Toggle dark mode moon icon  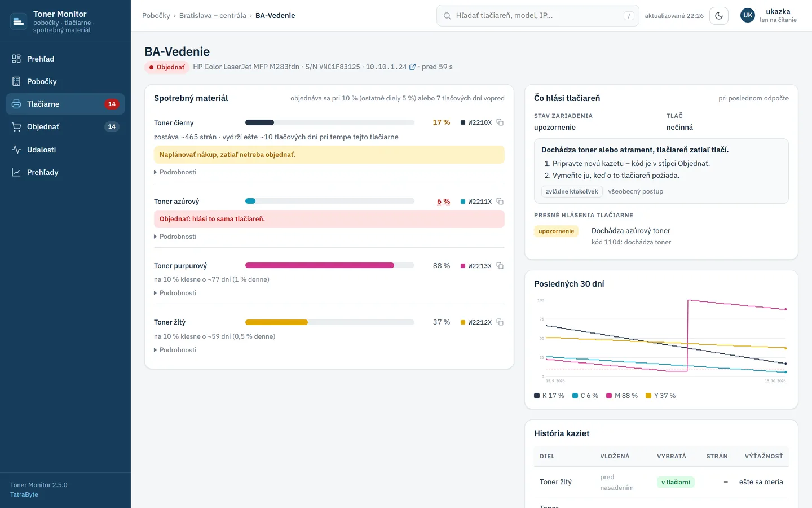click(719, 16)
